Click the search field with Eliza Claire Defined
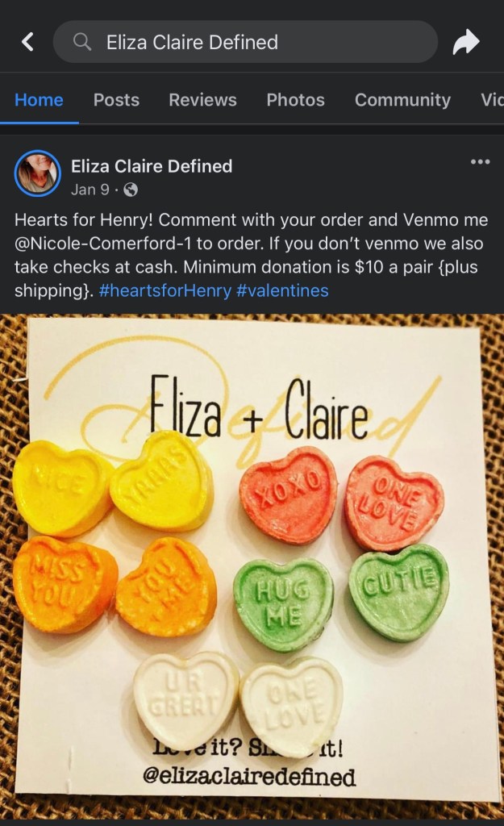Viewport: 504px width, 826px height. tap(245, 42)
